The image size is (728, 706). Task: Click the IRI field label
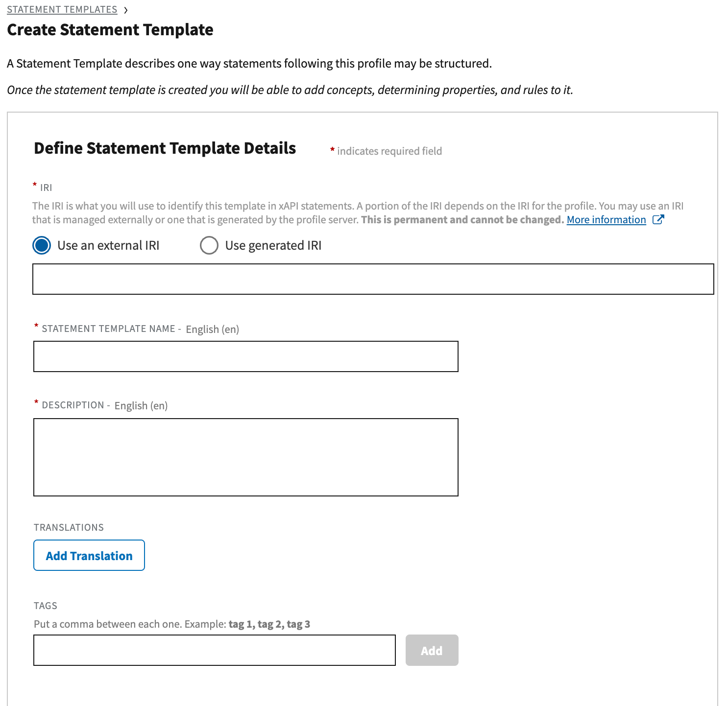click(x=46, y=188)
